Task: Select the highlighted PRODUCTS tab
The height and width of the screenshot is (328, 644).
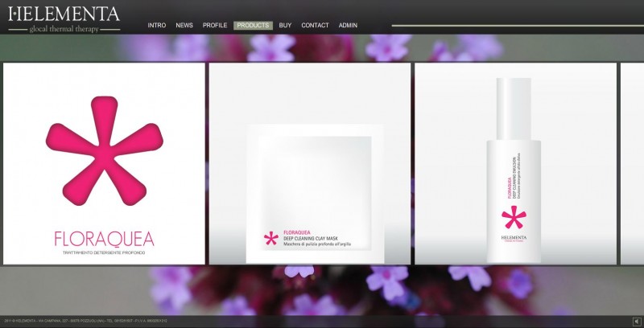Action: pos(253,26)
